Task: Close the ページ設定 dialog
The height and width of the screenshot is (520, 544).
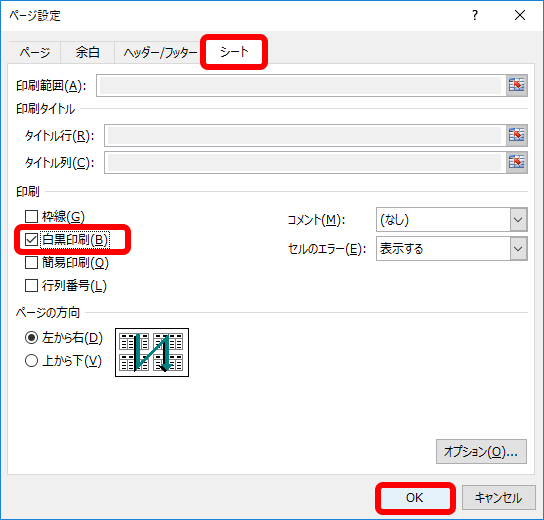Action: (x=520, y=15)
